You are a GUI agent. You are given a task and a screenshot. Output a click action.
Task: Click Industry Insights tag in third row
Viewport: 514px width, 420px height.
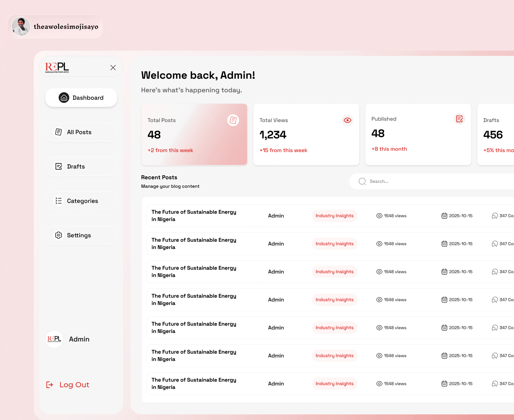click(335, 272)
